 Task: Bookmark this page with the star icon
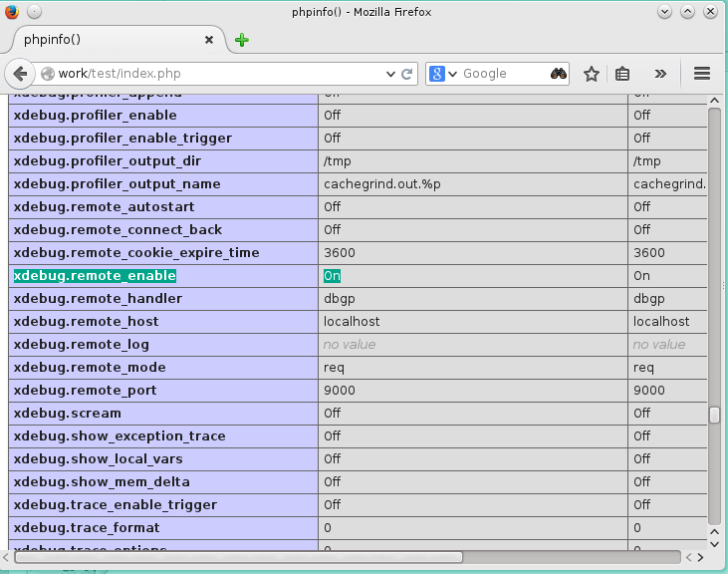(592, 74)
